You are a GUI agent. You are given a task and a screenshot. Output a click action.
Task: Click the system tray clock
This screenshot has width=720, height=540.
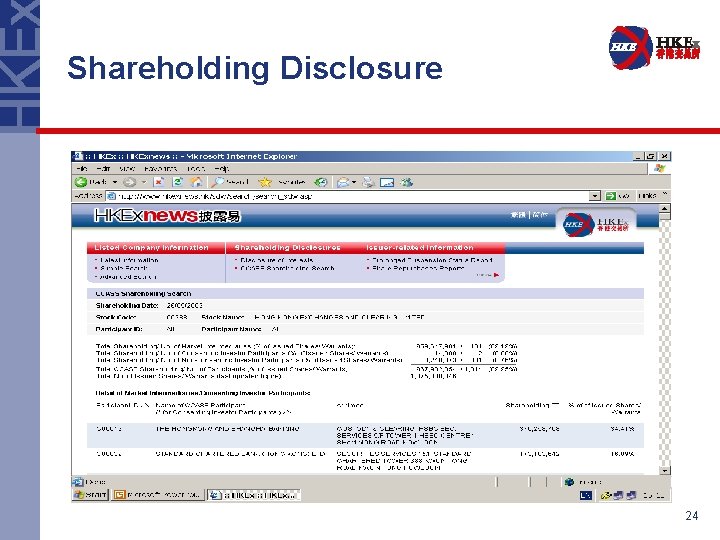pos(653,495)
